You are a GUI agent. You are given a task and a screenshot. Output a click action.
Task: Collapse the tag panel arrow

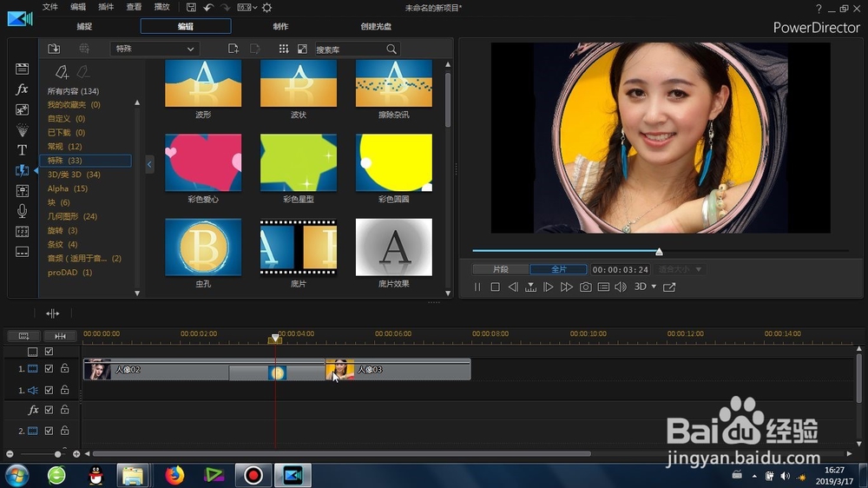(x=149, y=164)
